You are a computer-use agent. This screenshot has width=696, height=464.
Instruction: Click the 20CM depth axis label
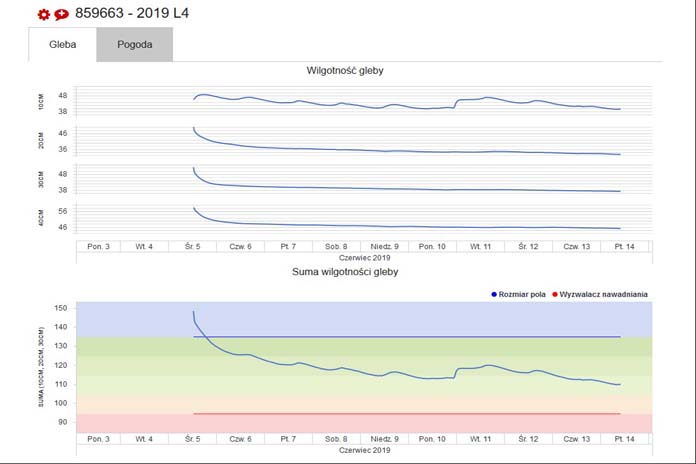tap(41, 141)
